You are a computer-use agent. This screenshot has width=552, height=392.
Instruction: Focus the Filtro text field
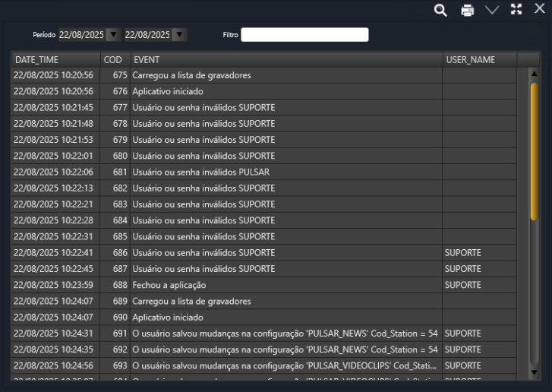(304, 34)
